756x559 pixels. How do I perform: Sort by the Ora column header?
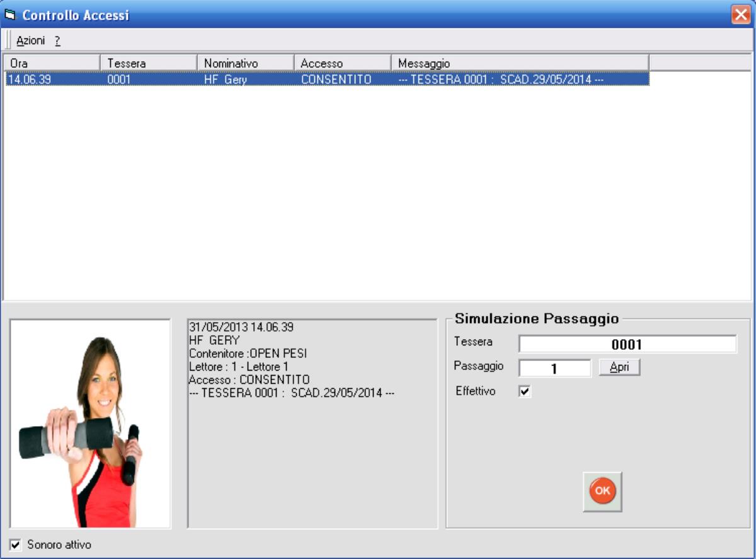click(x=52, y=63)
